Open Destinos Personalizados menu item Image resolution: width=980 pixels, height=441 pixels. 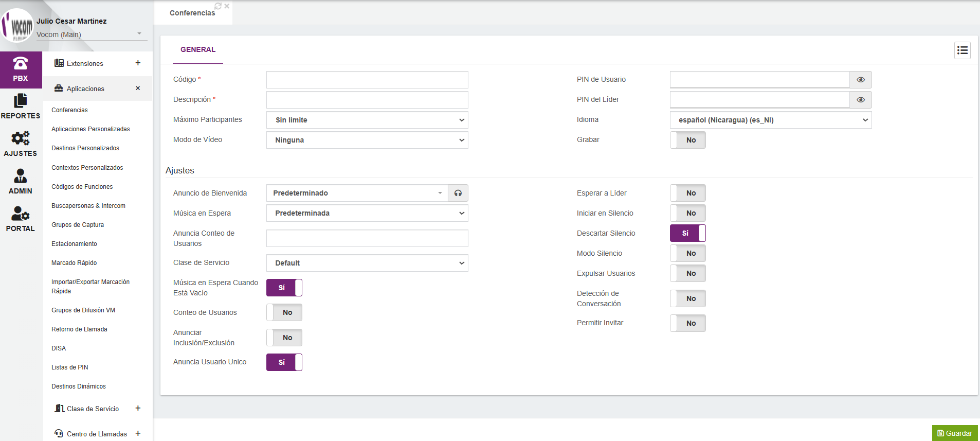tap(85, 148)
